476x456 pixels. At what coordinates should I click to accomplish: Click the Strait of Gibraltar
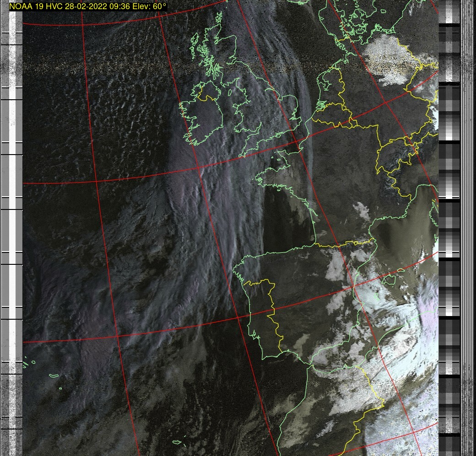click(312, 365)
